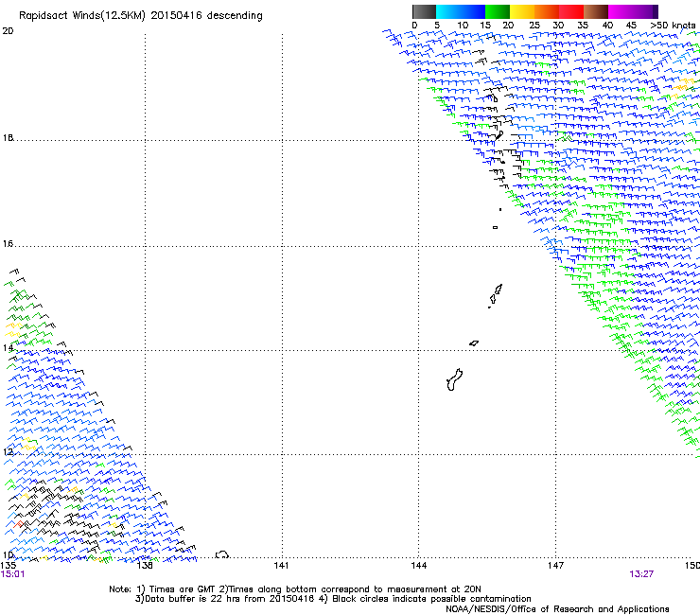Click the brown 35–40 knots color bar segment
The image size is (700, 615).
coord(596,11)
